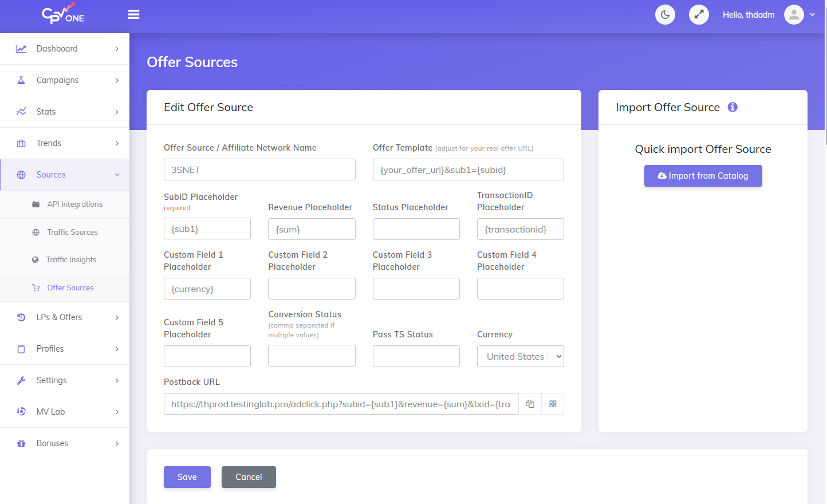
Task: Click the Traffic Insights globe icon
Action: pyautogui.click(x=36, y=259)
